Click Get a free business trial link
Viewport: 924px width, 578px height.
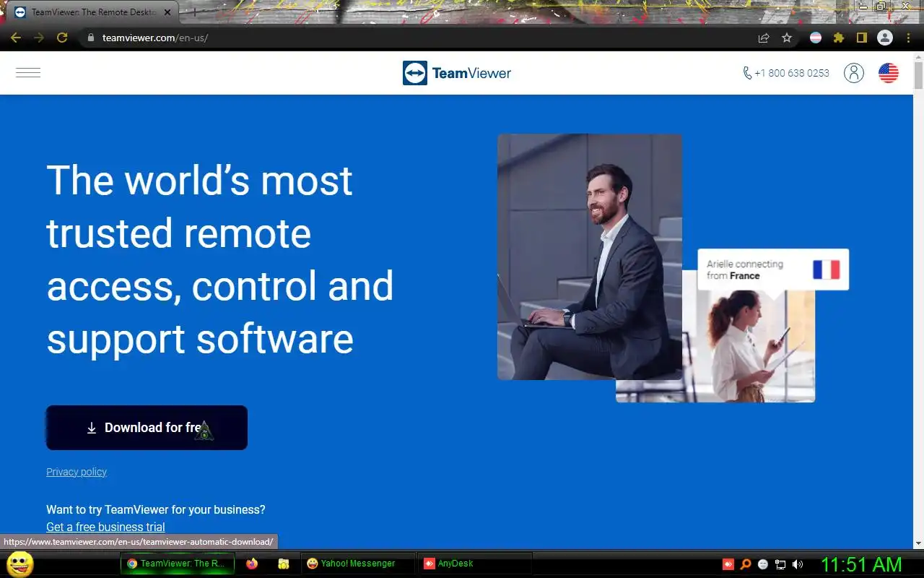pos(105,527)
